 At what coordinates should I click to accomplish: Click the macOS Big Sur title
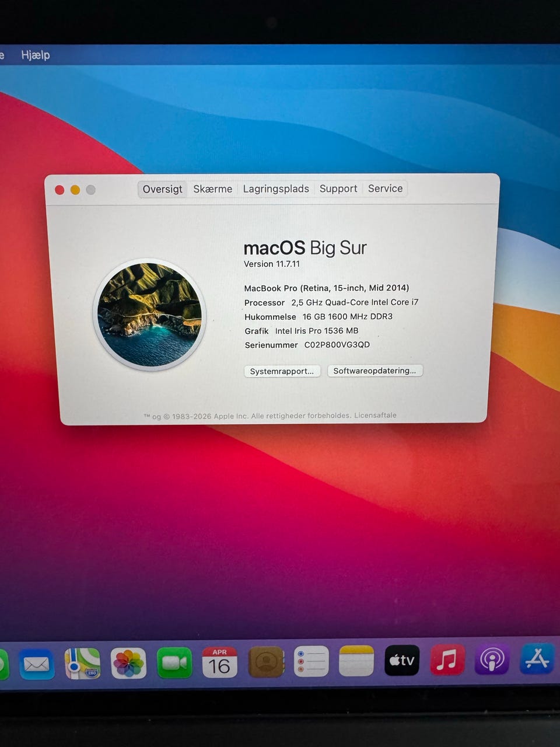(x=305, y=248)
